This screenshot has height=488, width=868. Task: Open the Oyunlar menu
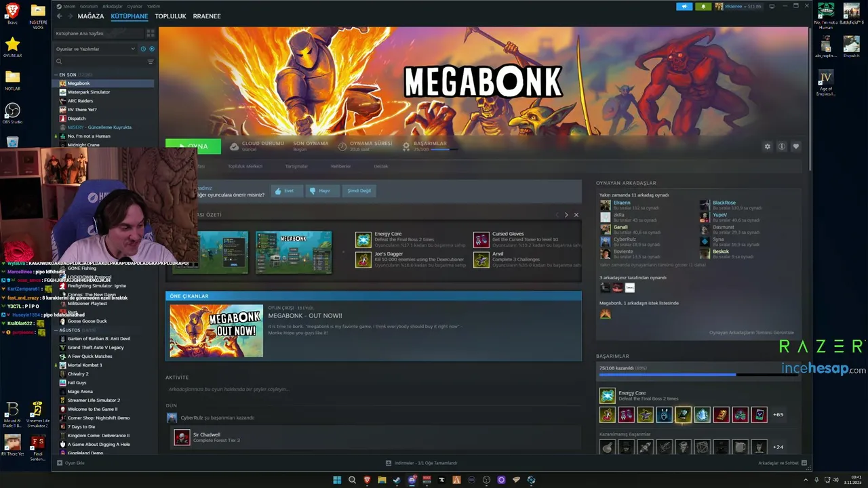point(135,6)
